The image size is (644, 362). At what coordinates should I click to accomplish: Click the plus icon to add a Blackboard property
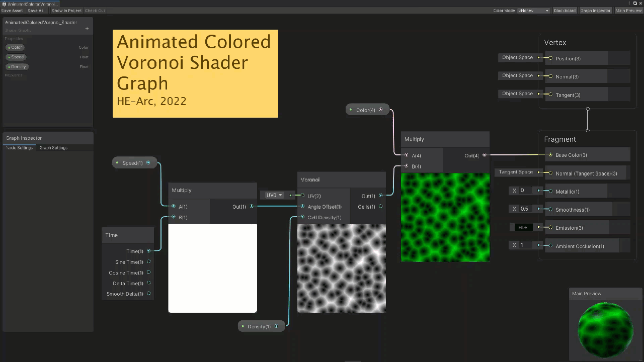click(x=87, y=29)
